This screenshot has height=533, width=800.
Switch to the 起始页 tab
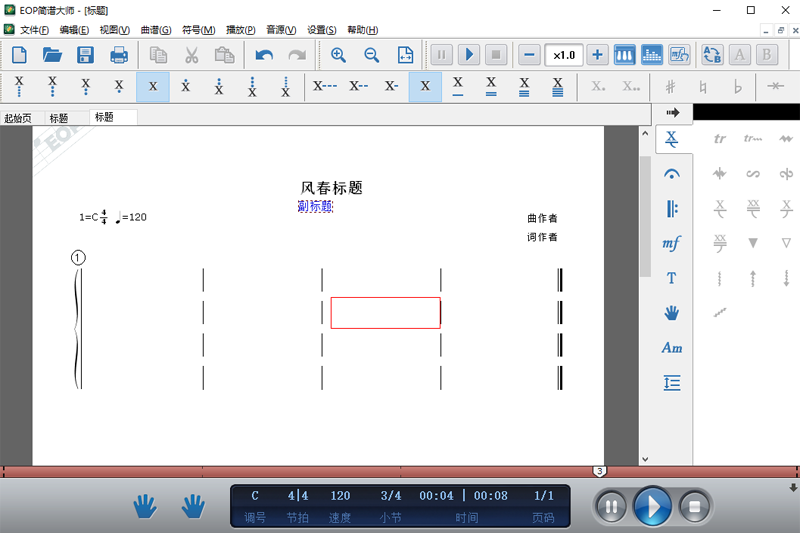[x=18, y=118]
